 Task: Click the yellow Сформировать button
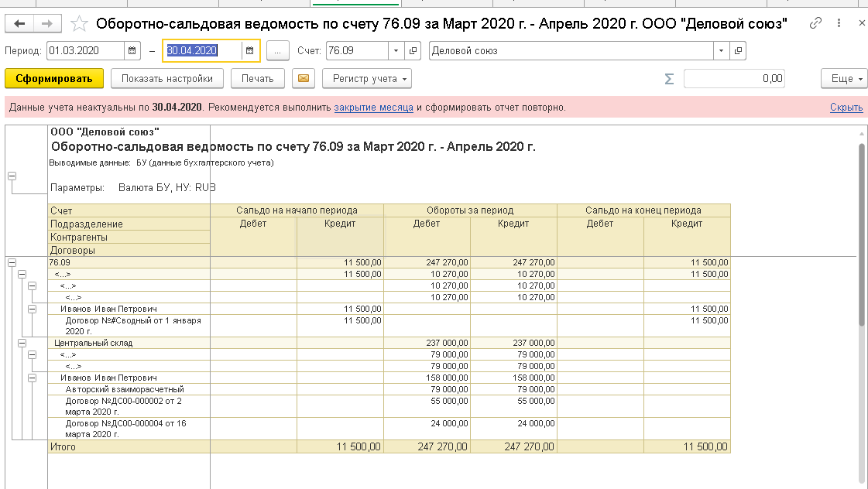point(54,78)
